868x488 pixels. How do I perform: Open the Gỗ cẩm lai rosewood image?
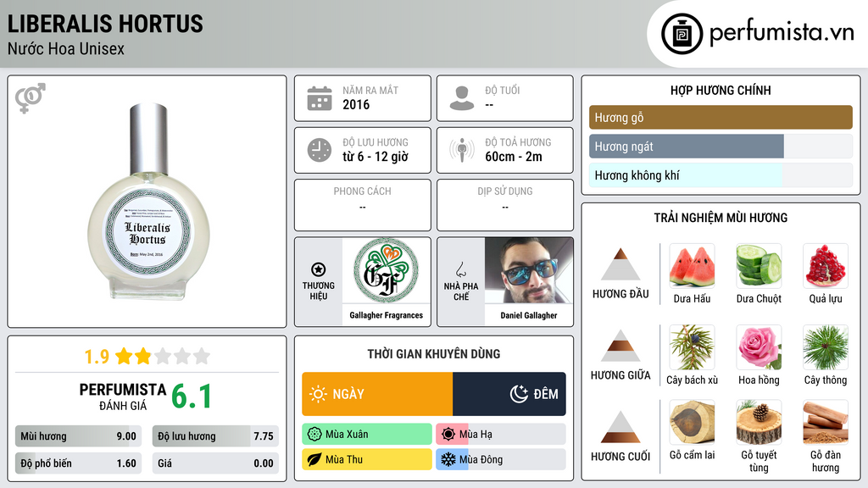point(692,422)
